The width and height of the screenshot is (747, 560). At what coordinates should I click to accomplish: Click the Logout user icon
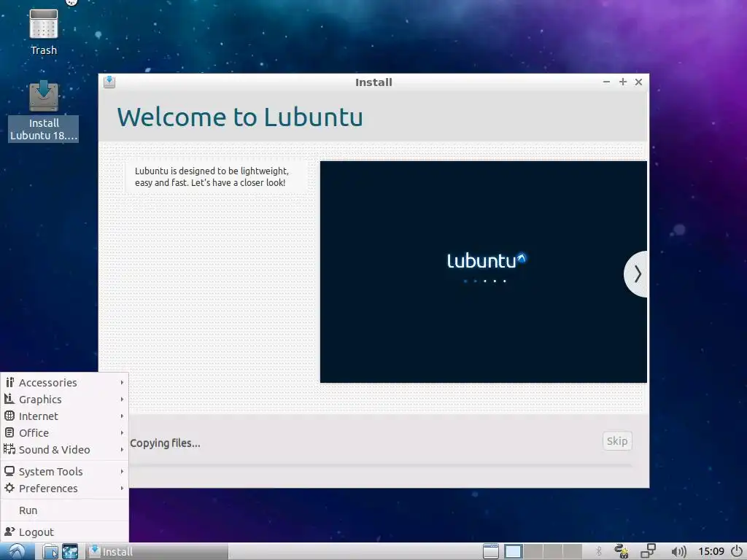[9, 532]
